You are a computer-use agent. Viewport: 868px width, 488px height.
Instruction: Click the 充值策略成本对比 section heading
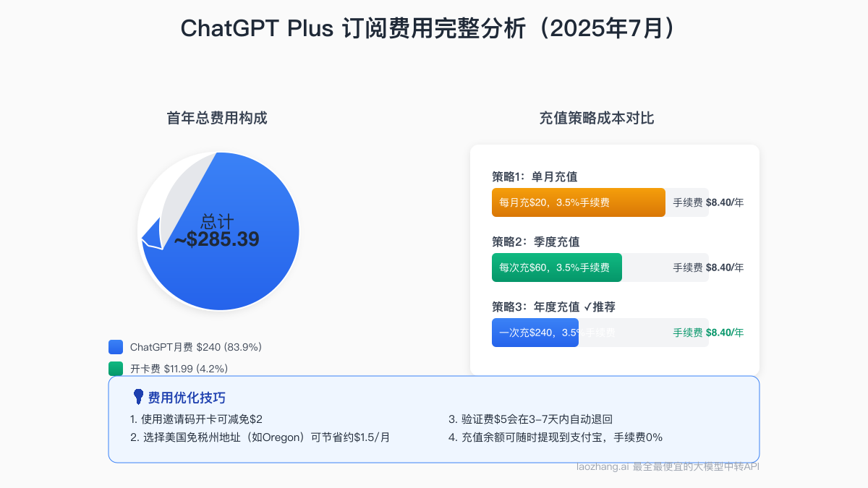(x=597, y=118)
